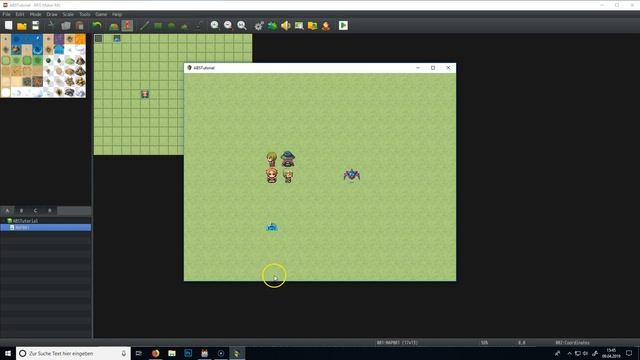Image resolution: width=640 pixels, height=360 pixels.
Task: Paste using the clipboard toolbar icon
Action: tap(80, 25)
